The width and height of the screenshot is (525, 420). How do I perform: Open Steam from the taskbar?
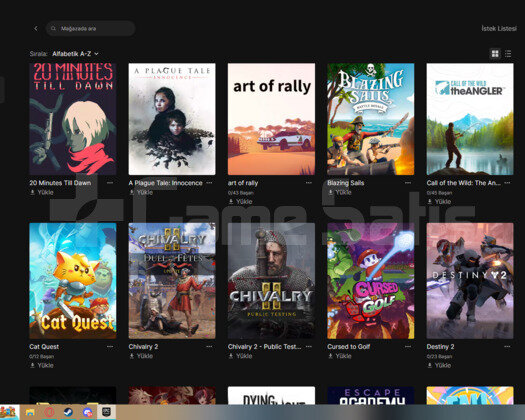click(68, 412)
